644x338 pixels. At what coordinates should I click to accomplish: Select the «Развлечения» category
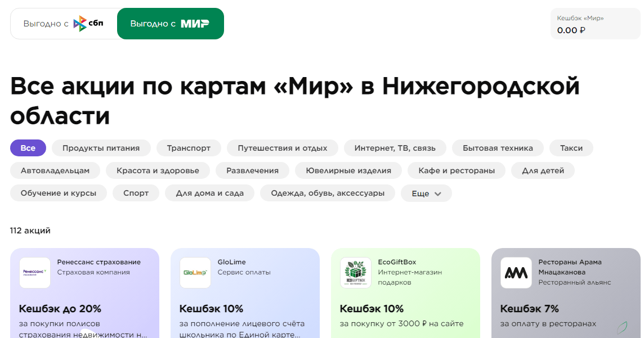pyautogui.click(x=253, y=170)
